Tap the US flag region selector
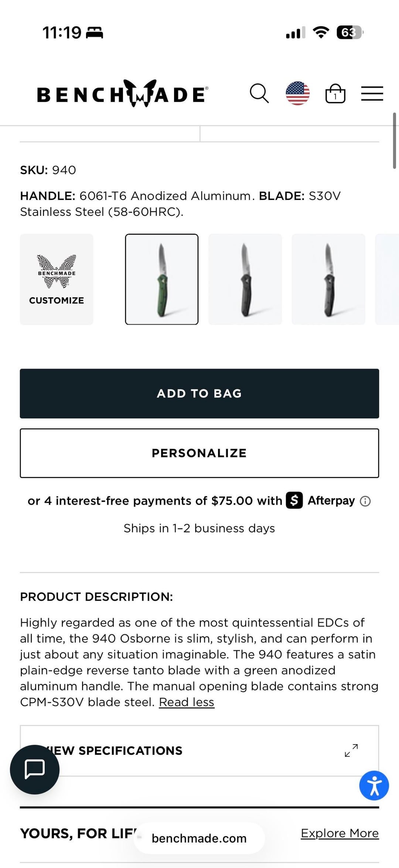Image resolution: width=399 pixels, height=868 pixels. pos(297,94)
